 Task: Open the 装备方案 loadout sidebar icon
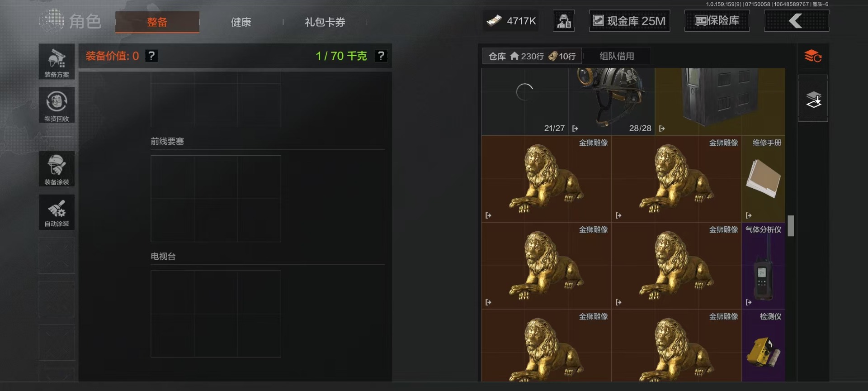pos(57,62)
